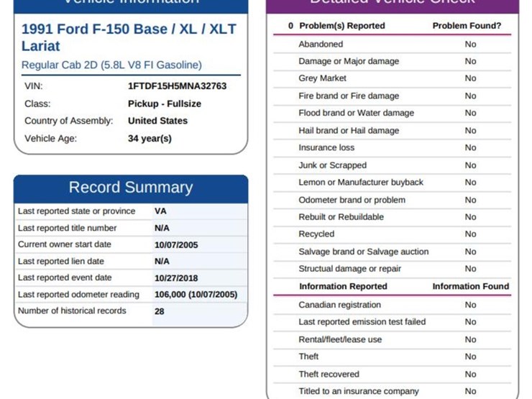Click the Lemon or Manufacturer buyback row
This screenshot has width=532, height=399.
click(361, 183)
